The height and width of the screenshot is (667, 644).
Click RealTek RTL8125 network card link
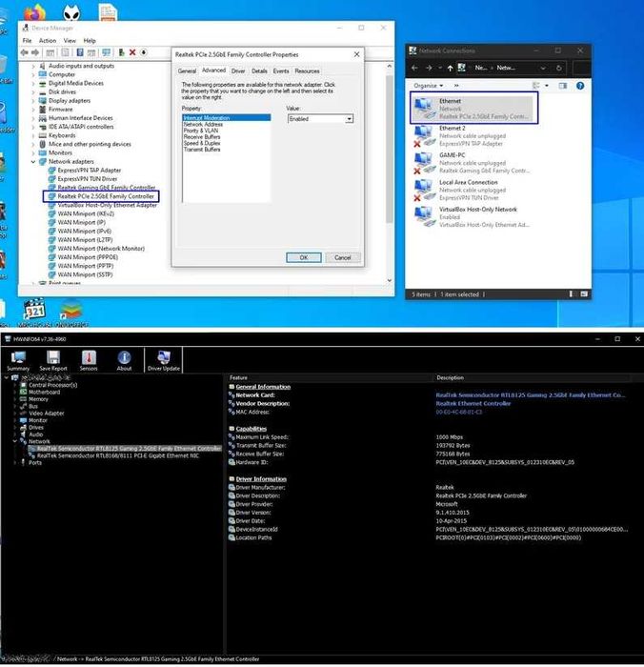(x=530, y=395)
